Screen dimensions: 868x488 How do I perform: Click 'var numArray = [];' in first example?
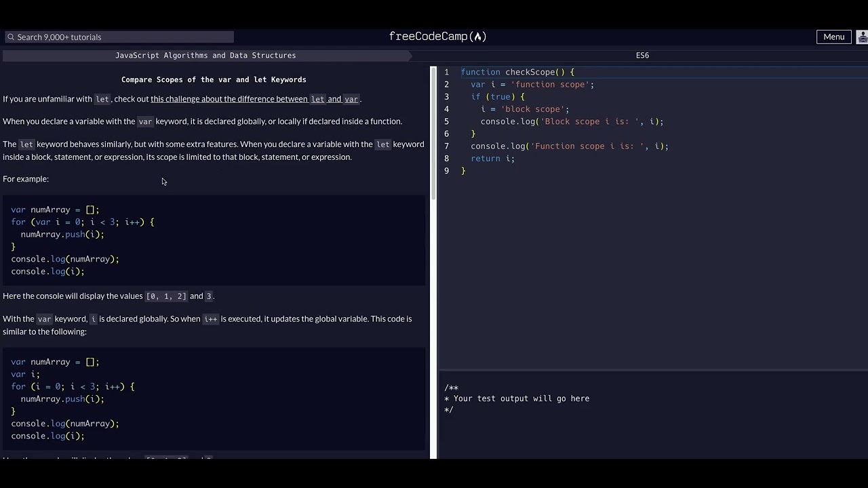pos(55,210)
